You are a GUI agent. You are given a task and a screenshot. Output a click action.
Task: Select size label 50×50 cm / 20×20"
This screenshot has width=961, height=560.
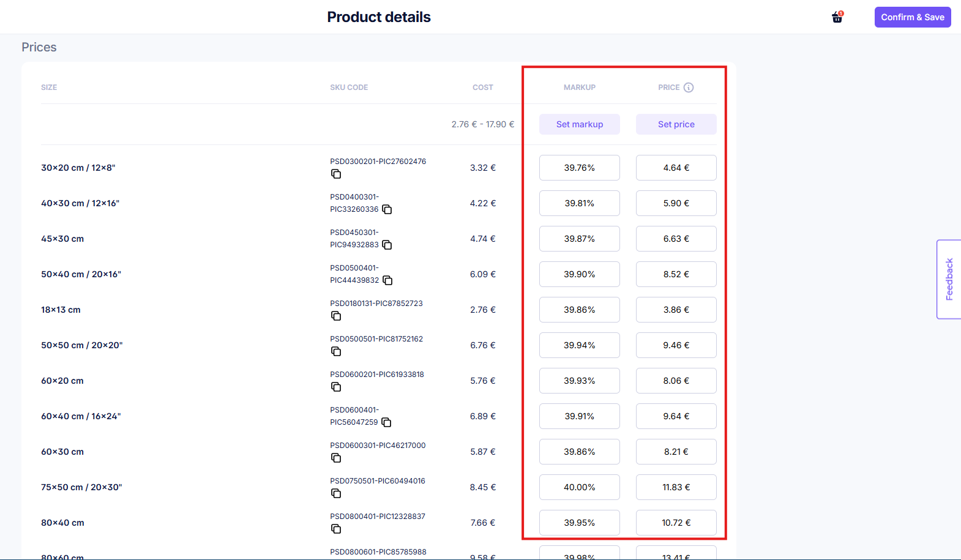click(x=82, y=345)
